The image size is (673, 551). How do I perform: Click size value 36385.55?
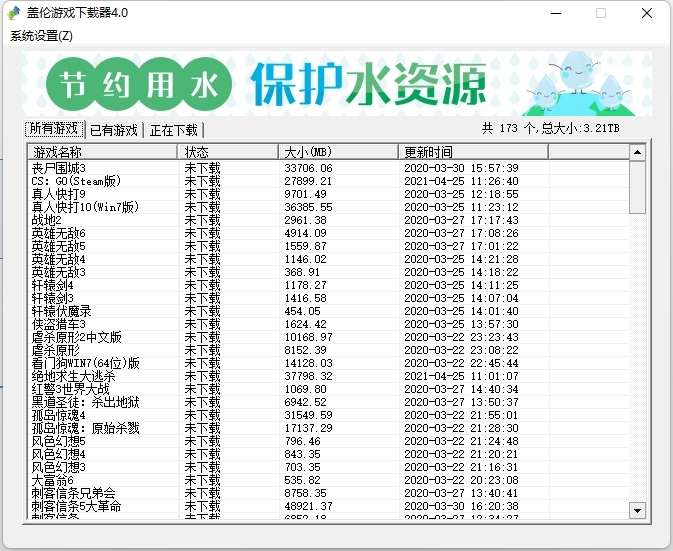(x=308, y=207)
